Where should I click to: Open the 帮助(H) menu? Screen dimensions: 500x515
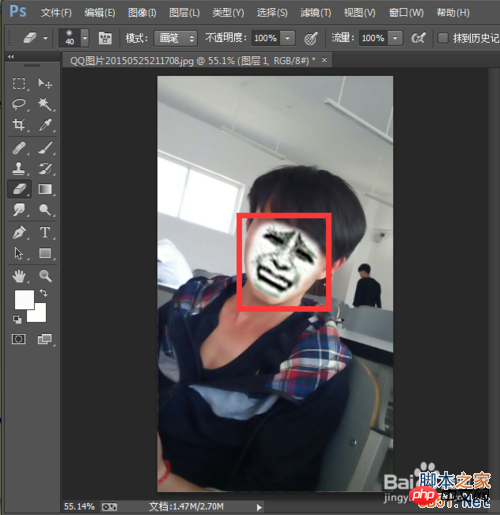pos(453,13)
